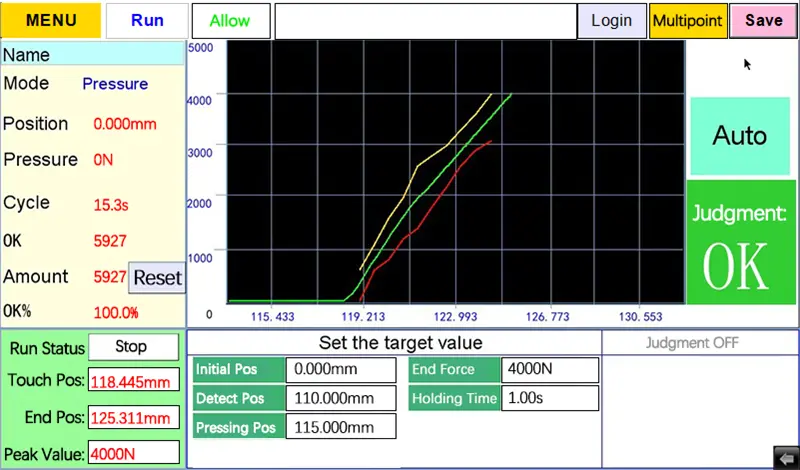This screenshot has width=800, height=470.
Task: Open the Multipoint settings
Action: [688, 20]
